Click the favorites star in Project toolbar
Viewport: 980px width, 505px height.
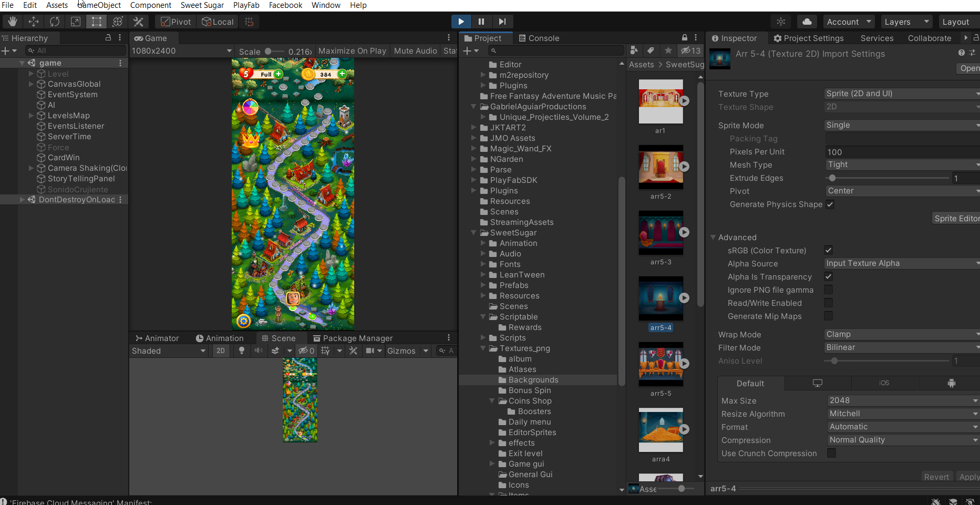point(668,50)
